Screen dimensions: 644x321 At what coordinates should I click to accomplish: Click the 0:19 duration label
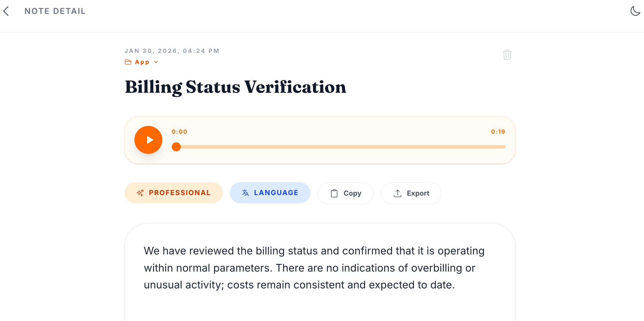pos(498,132)
